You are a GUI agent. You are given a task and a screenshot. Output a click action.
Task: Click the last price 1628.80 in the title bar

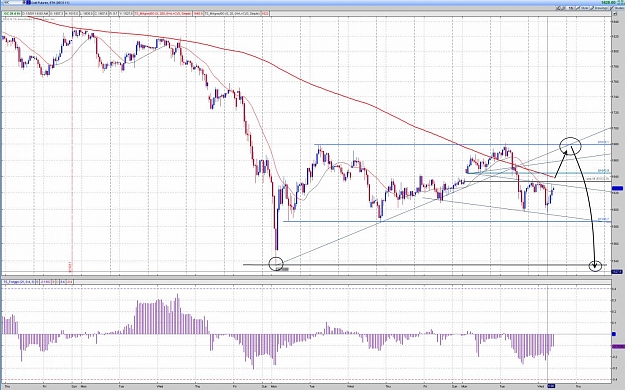pyautogui.click(x=608, y=2)
